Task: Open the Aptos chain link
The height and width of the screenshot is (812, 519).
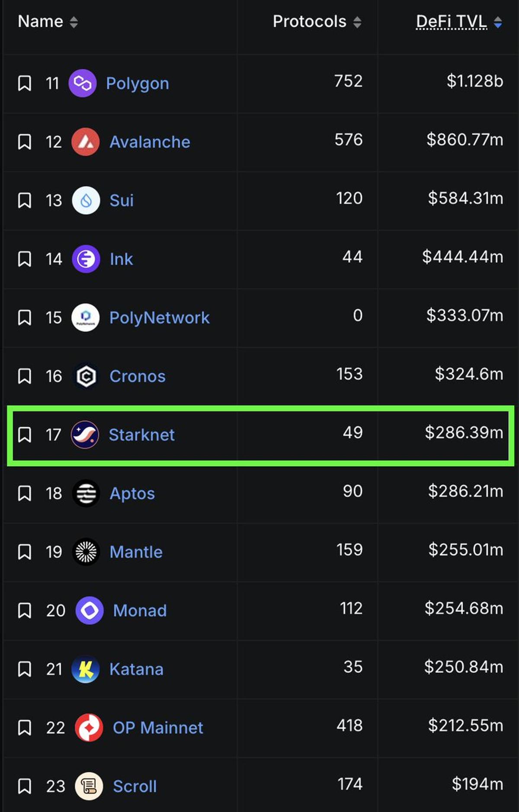Action: 132,494
